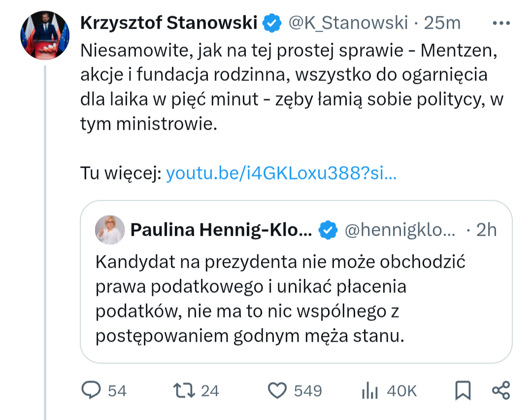Click Stanowski's blue verified badge
The width and height of the screenshot is (532, 420).
pyautogui.click(x=272, y=23)
